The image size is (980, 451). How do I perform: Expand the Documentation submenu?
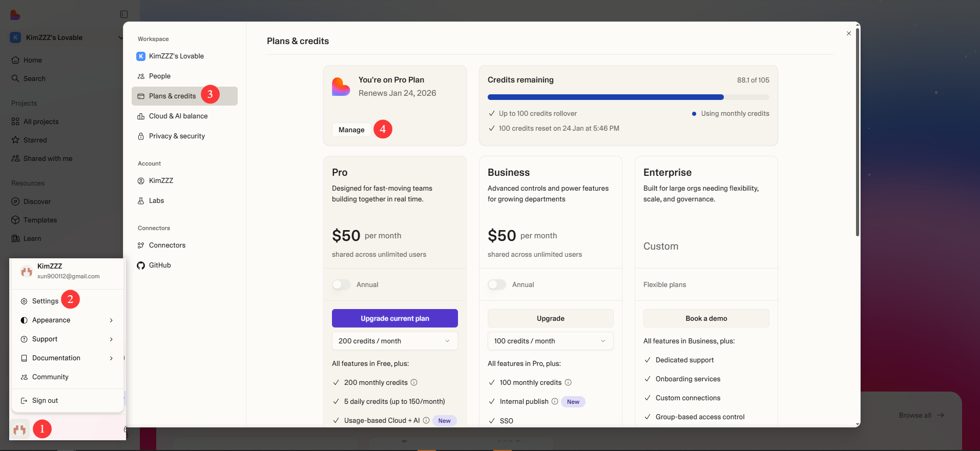tap(68, 358)
